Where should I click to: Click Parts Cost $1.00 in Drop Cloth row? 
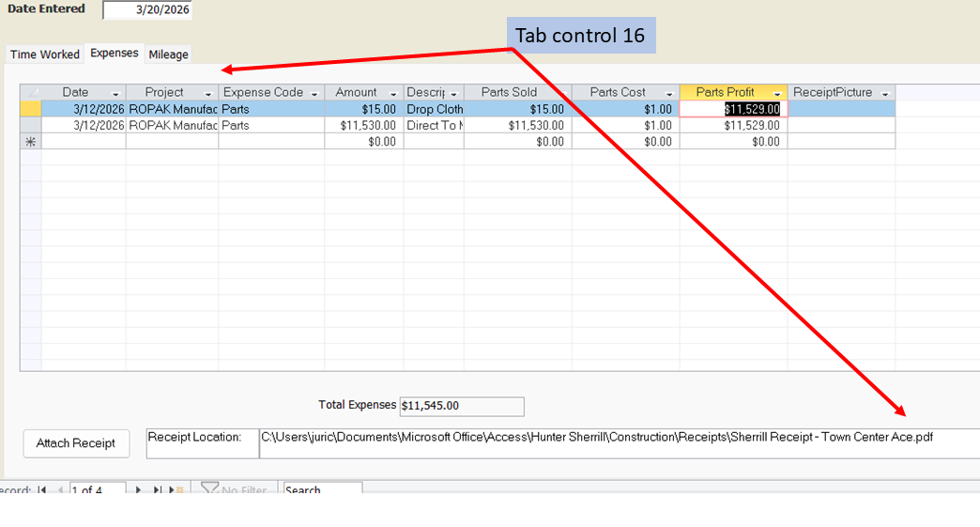click(625, 109)
